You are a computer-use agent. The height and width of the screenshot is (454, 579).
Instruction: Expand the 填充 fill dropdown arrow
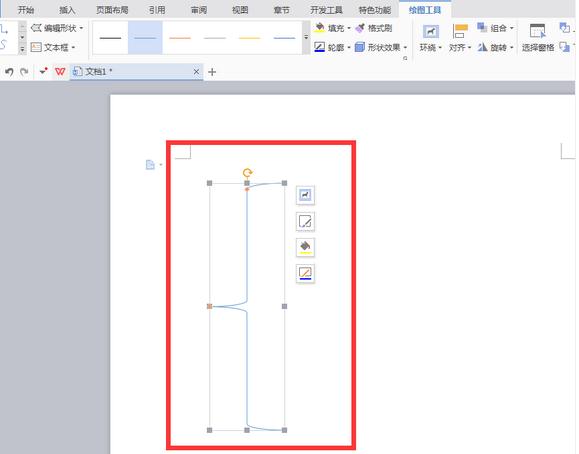tap(349, 28)
